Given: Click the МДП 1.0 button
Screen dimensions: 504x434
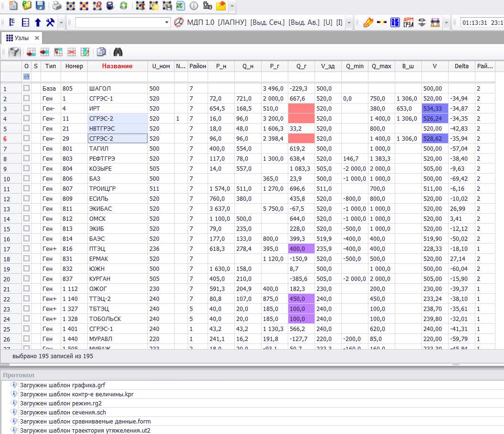Looking at the screenshot, I should 200,22.
